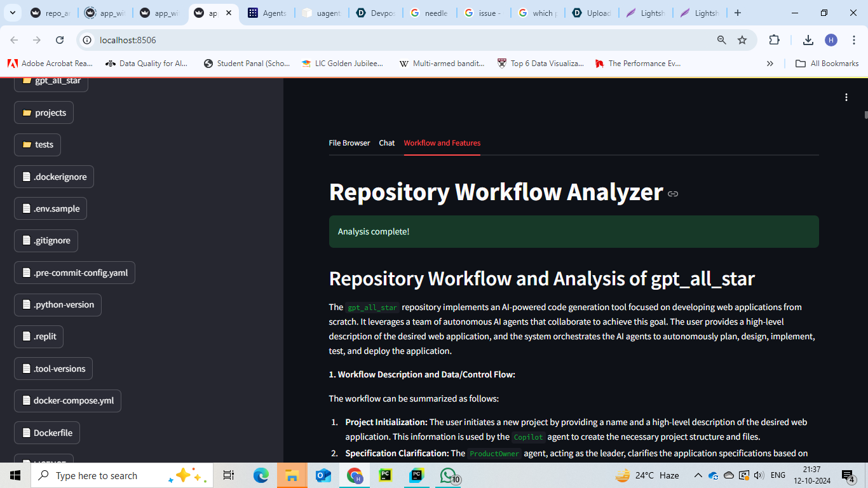Switch to the needle Google tab
The height and width of the screenshot is (488, 868).
(x=431, y=13)
